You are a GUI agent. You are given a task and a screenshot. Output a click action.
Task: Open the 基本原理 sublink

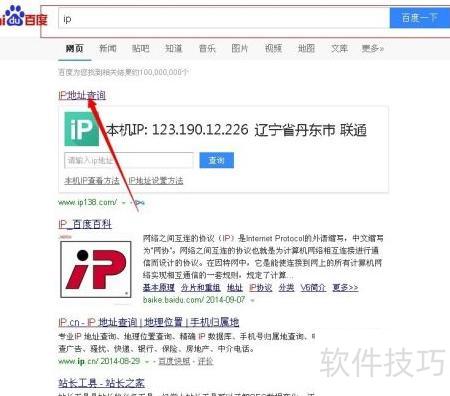tap(159, 287)
